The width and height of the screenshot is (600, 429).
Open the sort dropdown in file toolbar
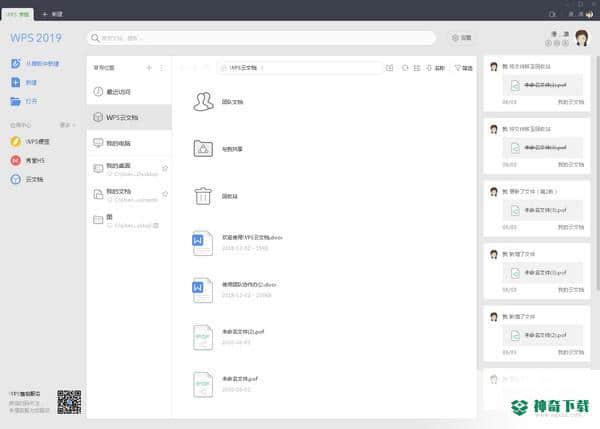click(435, 68)
